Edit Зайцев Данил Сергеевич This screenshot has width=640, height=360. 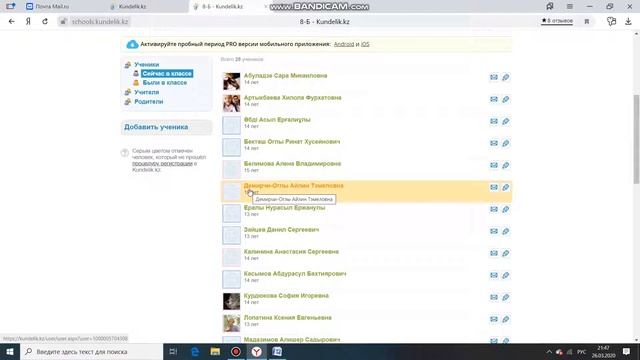tap(505, 231)
